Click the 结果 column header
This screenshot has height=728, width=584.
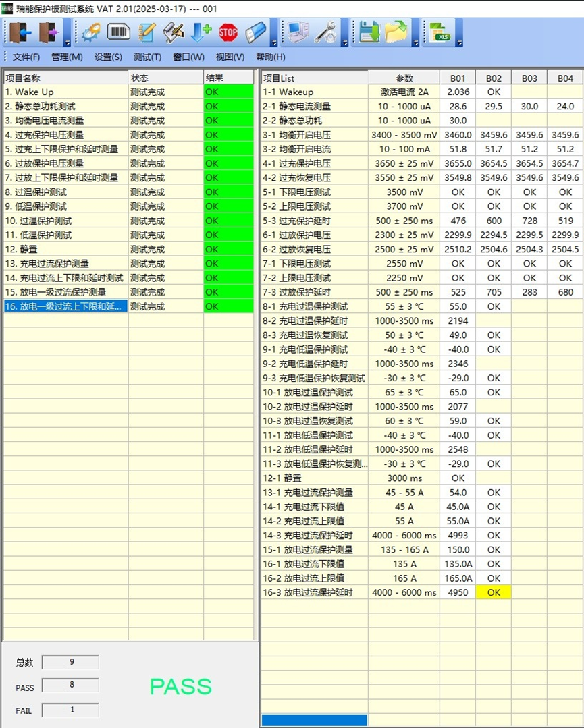pos(229,78)
